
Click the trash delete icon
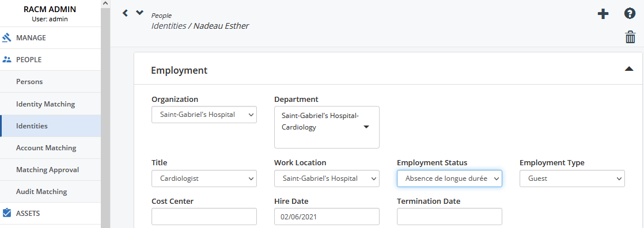pos(630,37)
